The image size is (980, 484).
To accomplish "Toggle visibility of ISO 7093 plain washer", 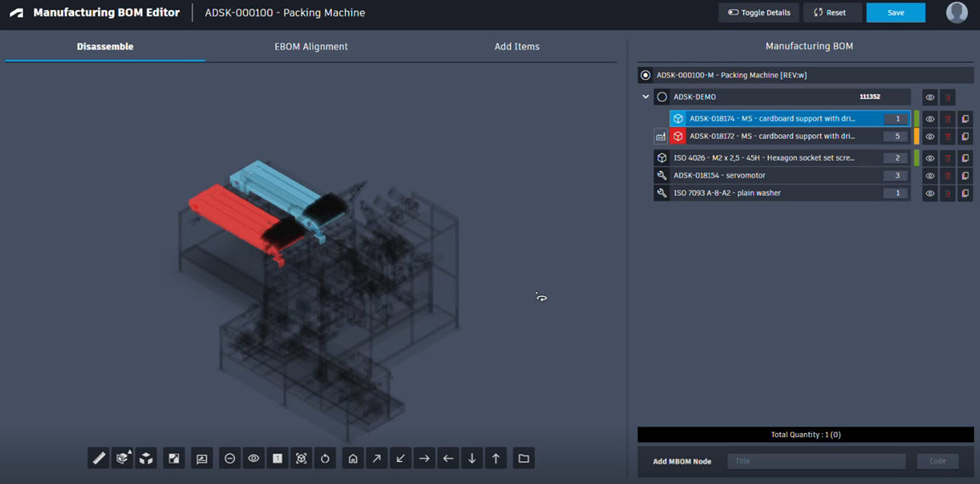I will pyautogui.click(x=930, y=194).
